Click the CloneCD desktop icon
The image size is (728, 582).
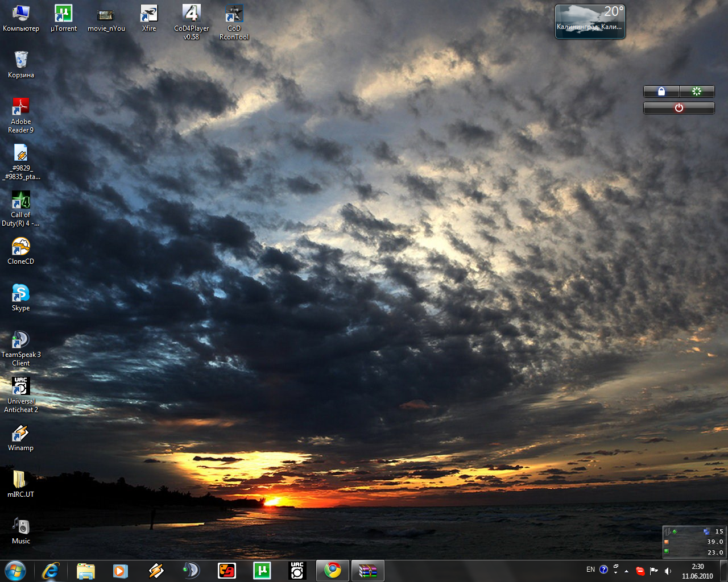pos(21,251)
